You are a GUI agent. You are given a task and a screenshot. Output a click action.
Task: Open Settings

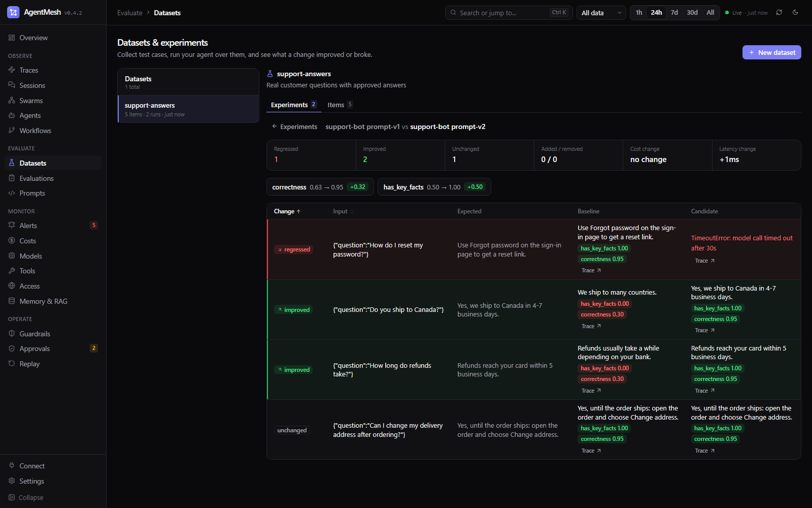coord(53,481)
